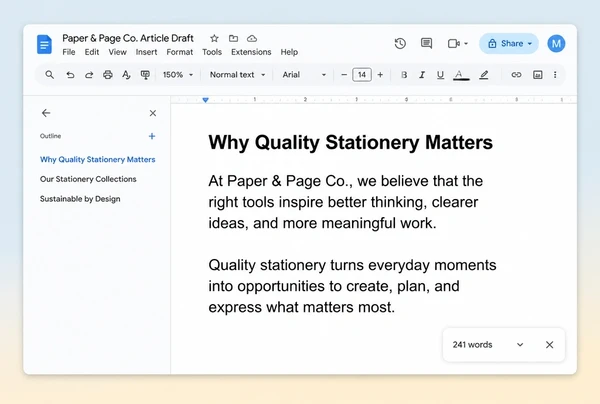Viewport: 600px width, 404px height.
Task: Star the Paper & Page Co. document
Action: 214,38
